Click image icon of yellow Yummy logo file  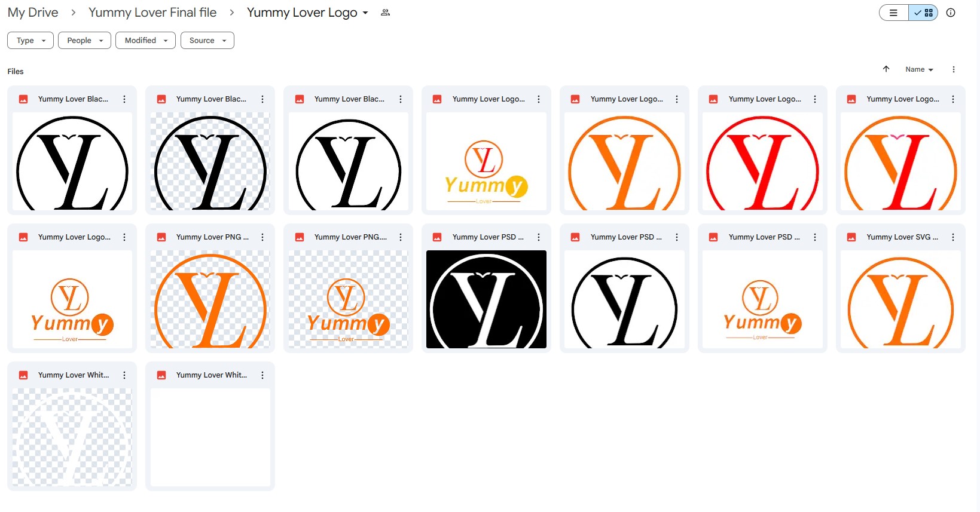pyautogui.click(x=437, y=99)
